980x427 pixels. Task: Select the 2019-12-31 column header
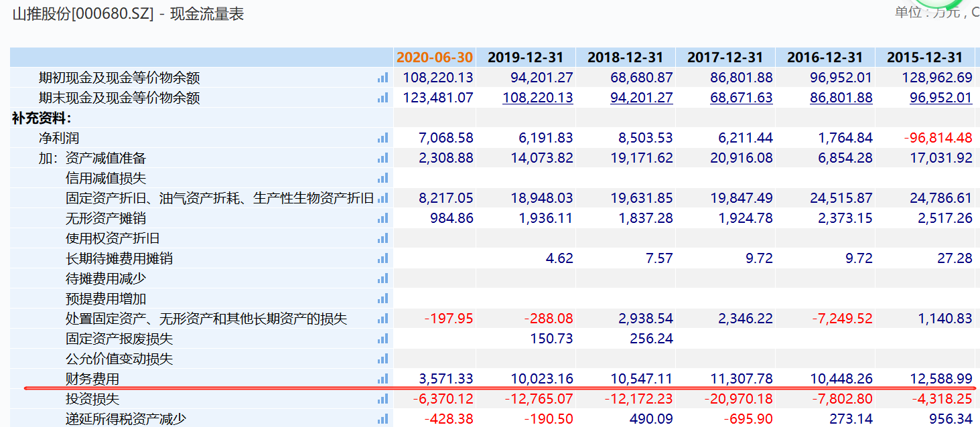coord(526,58)
